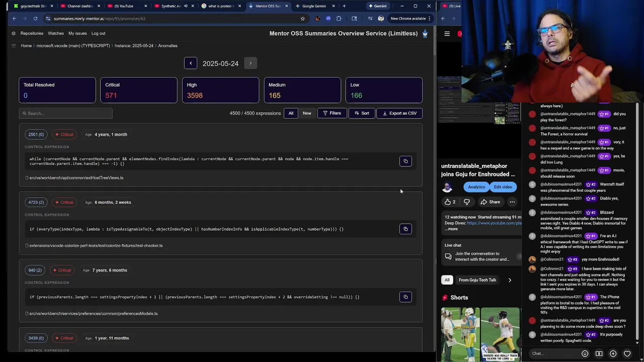Go back with the browser back arrow
644x362 pixels.
[14, 19]
